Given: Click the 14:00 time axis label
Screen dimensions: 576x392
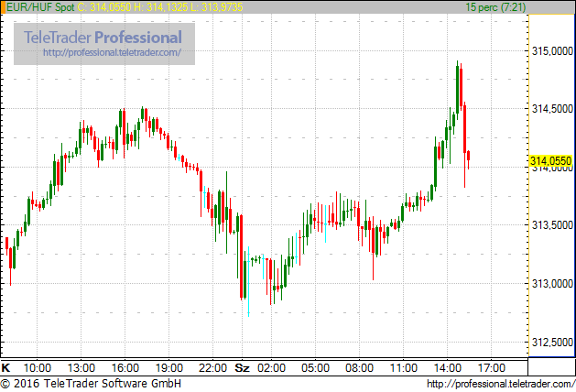Looking at the screenshot, I should (447, 368).
